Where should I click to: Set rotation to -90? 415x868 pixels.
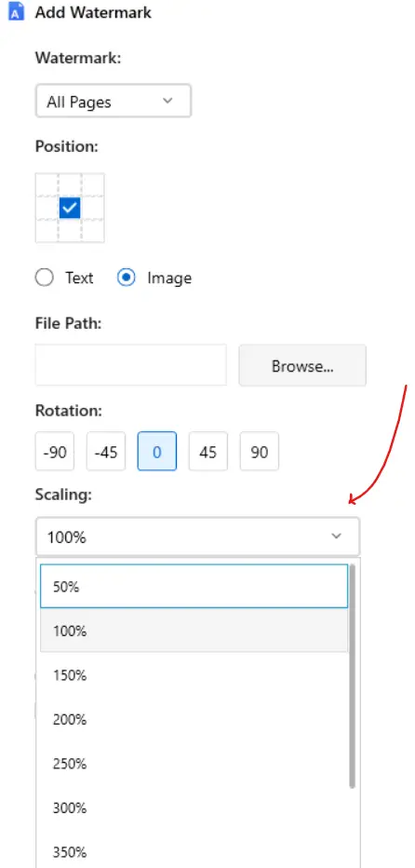click(x=54, y=452)
